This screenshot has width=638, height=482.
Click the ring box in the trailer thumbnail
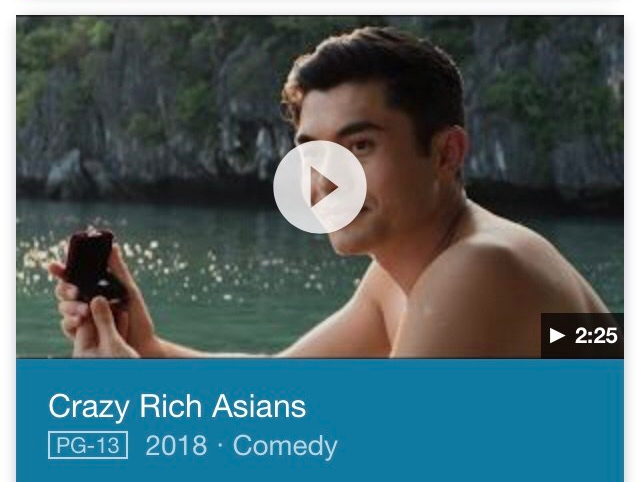tap(94, 264)
